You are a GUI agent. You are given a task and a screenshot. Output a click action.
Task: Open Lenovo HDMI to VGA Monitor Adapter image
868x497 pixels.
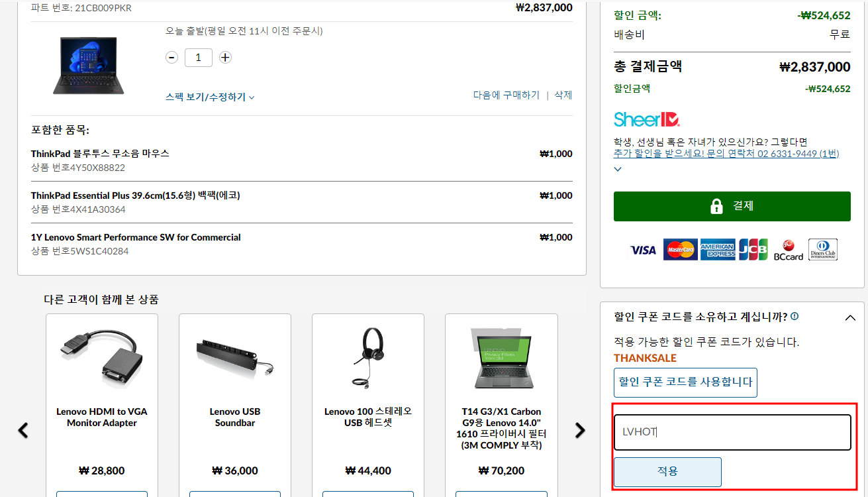102,358
